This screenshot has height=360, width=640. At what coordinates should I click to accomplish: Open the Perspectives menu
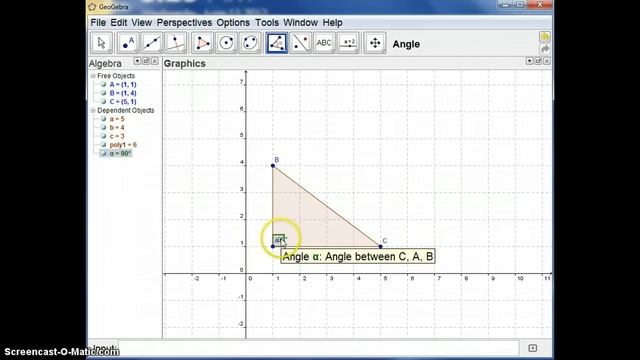point(184,22)
